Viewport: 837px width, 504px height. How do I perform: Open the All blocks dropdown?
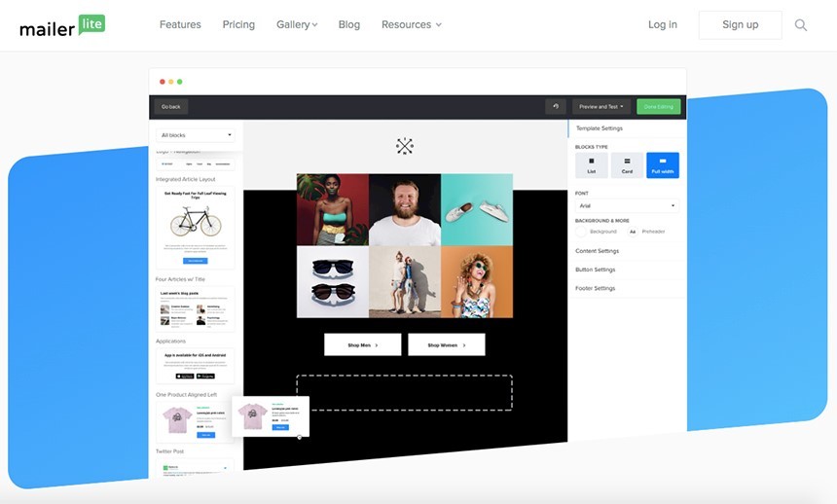(x=197, y=135)
